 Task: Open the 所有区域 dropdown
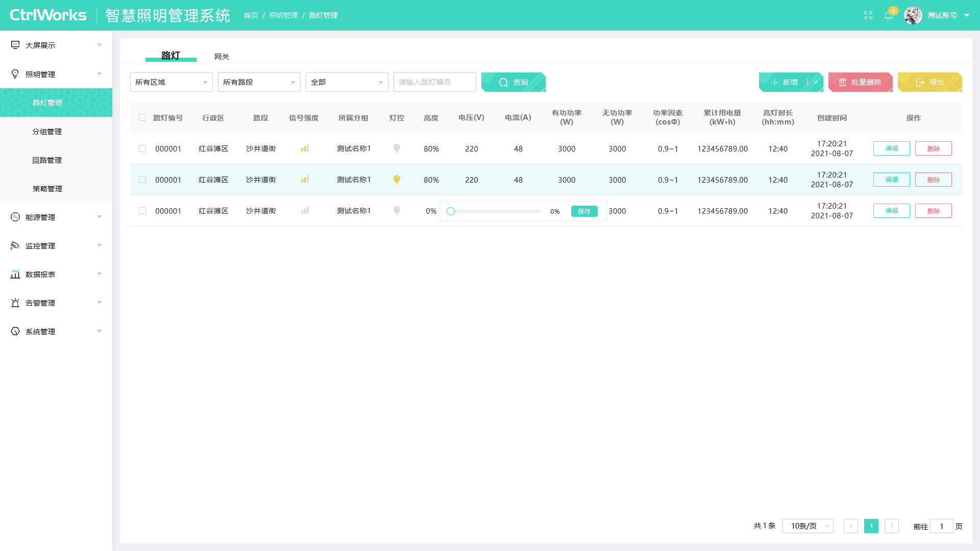(171, 82)
